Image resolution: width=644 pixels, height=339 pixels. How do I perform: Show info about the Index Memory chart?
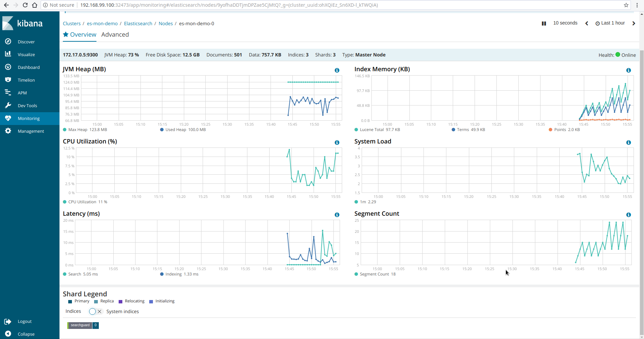628,70
